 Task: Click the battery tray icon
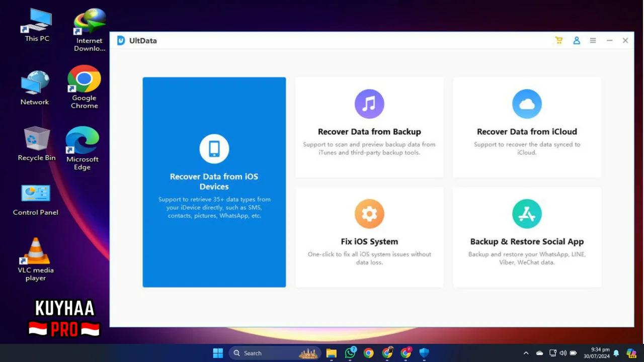pyautogui.click(x=573, y=353)
